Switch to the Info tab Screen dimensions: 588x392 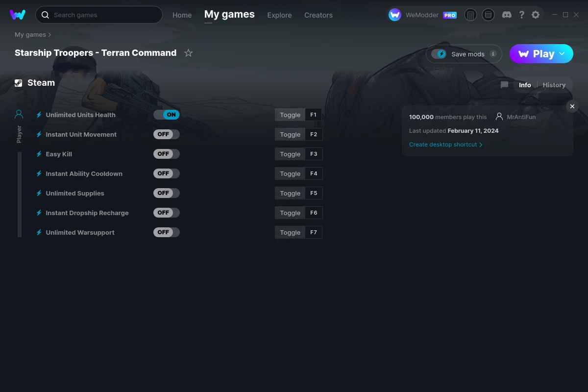[x=525, y=85]
